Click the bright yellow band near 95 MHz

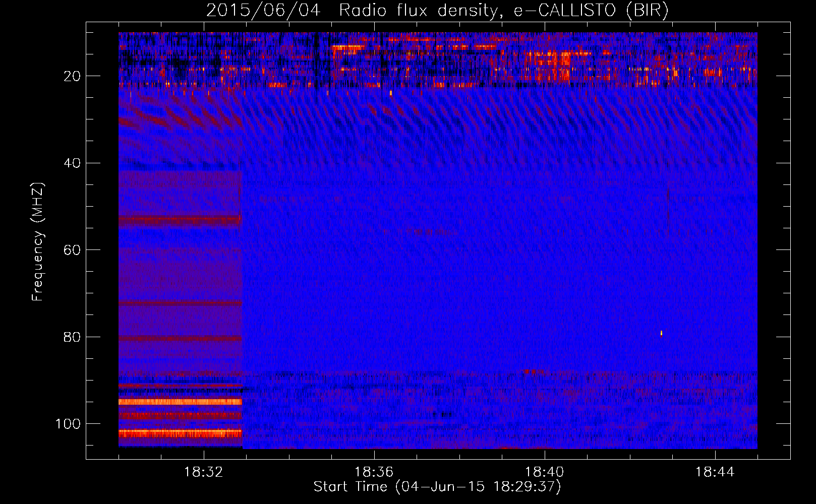(x=180, y=402)
